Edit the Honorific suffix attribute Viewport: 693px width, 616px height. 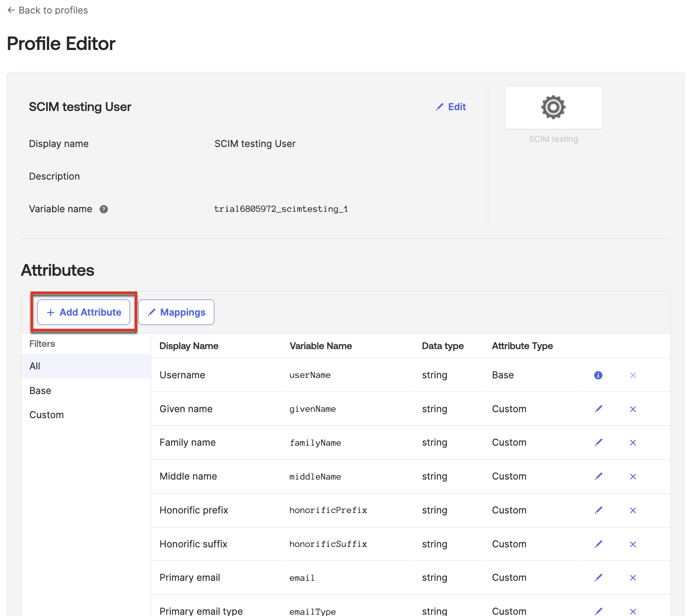598,544
